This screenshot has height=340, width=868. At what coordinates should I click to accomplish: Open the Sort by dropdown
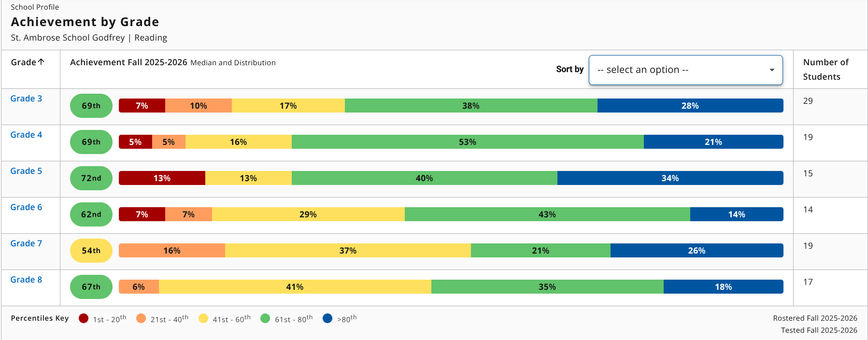(x=685, y=70)
